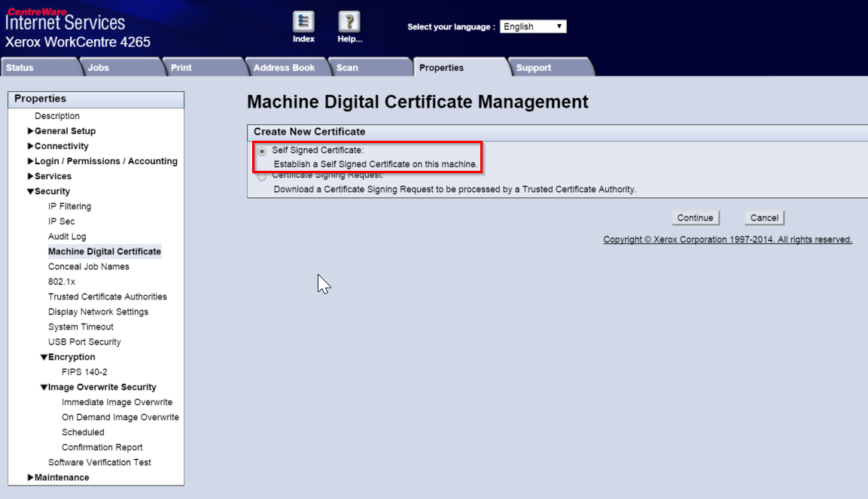The image size is (868, 499).
Task: Click the Xerox copyright link
Action: [727, 239]
